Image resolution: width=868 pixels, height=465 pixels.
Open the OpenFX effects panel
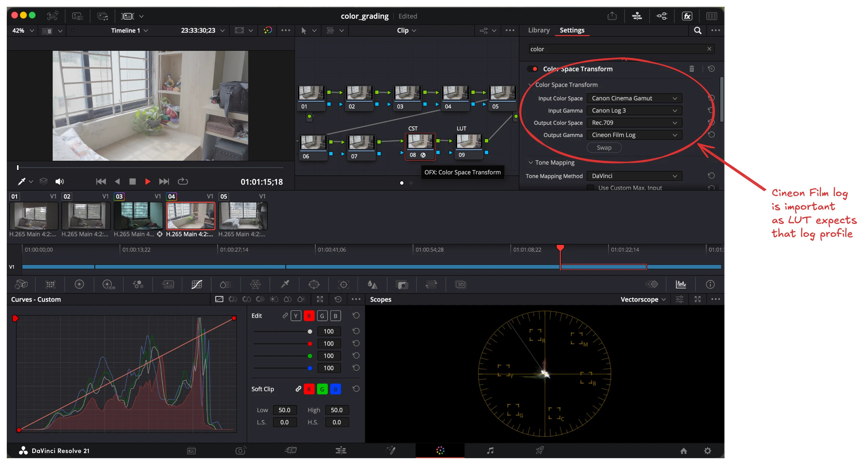tap(687, 16)
